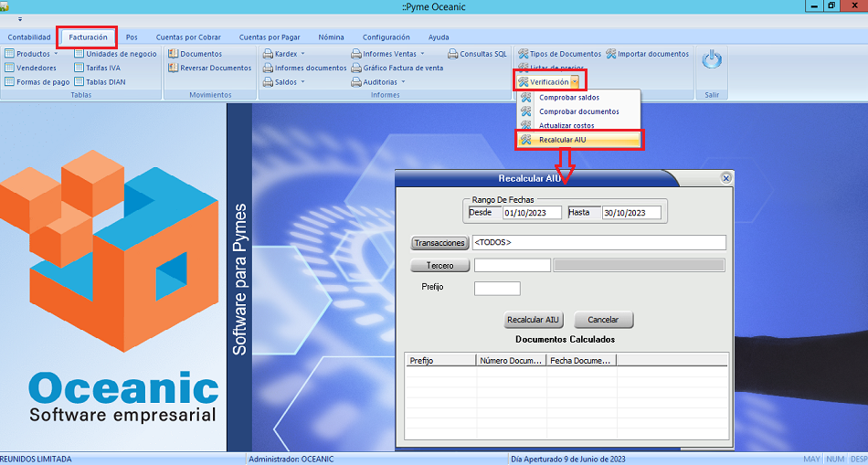Image resolution: width=868 pixels, height=465 pixels.
Task: Click Reversar Documentos icon
Action: [x=174, y=68]
